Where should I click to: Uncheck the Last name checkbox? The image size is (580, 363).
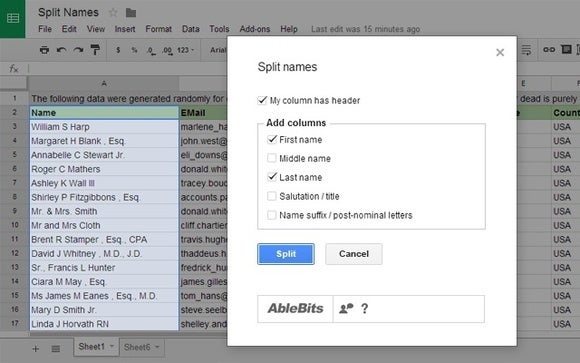[272, 177]
